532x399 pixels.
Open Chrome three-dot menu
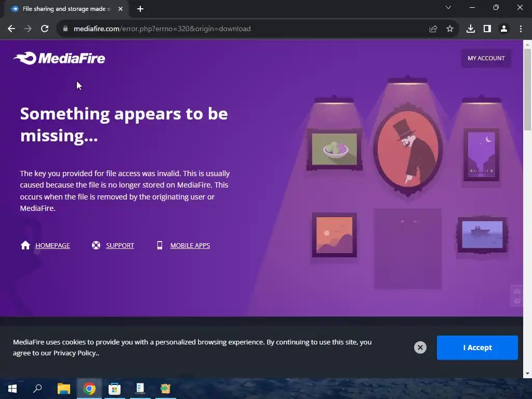521,29
